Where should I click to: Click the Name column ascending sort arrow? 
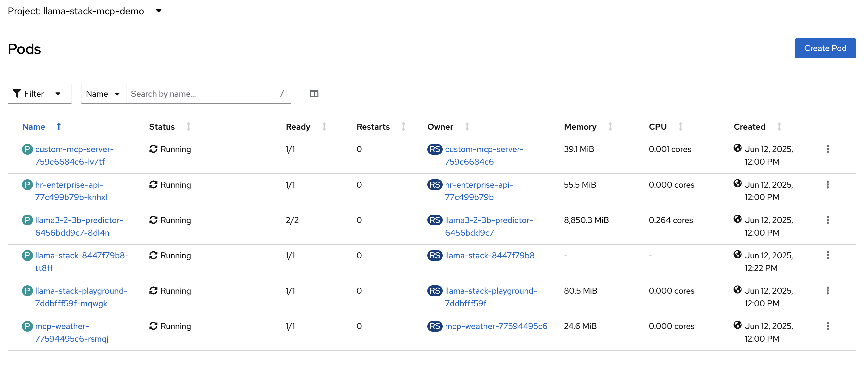click(x=59, y=127)
